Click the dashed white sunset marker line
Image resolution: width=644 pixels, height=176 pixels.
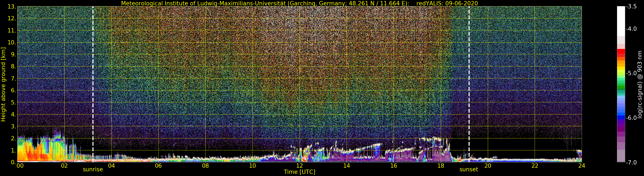(469, 84)
